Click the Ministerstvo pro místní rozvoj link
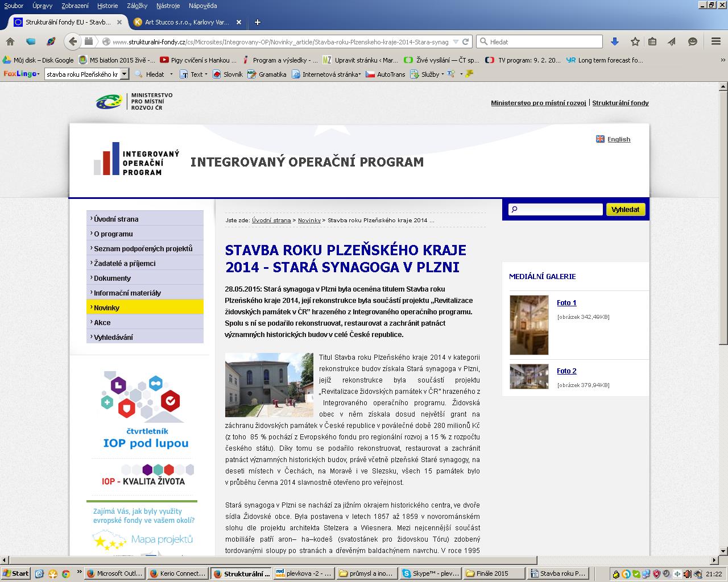 pyautogui.click(x=538, y=103)
